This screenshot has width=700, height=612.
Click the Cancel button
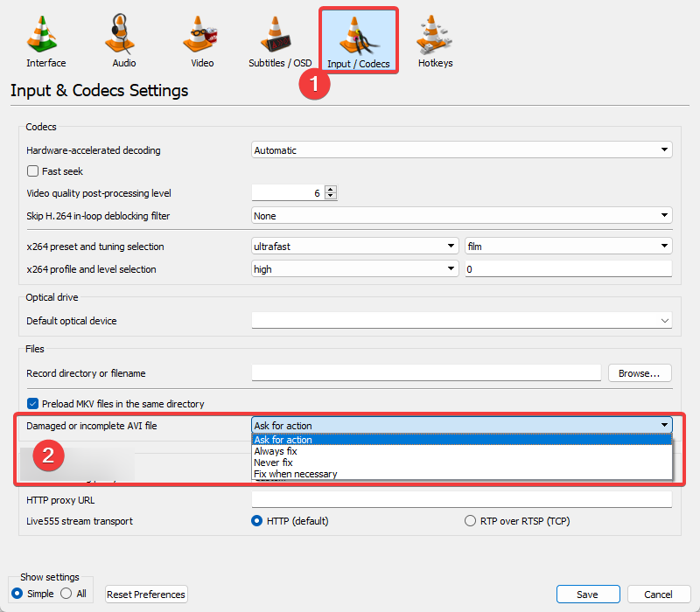pos(659,595)
